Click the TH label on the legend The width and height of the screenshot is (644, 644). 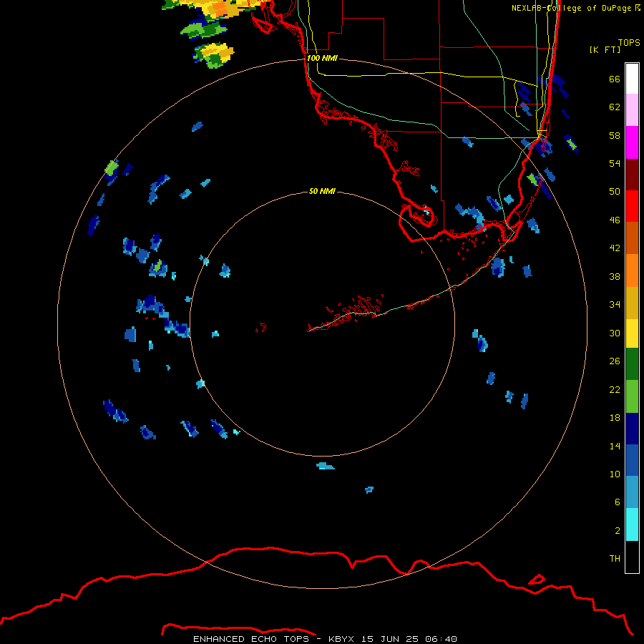615,558
